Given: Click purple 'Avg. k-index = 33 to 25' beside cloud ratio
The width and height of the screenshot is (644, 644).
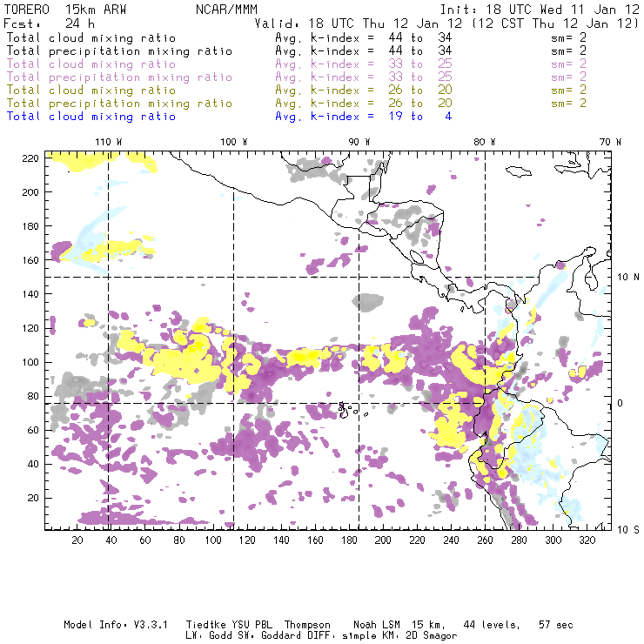Looking at the screenshot, I should 364,64.
